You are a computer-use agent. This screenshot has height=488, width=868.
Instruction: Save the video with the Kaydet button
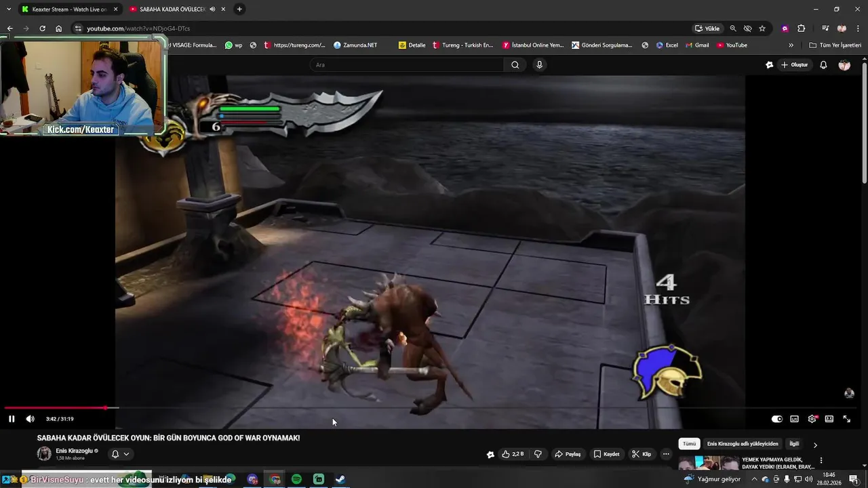point(606,454)
